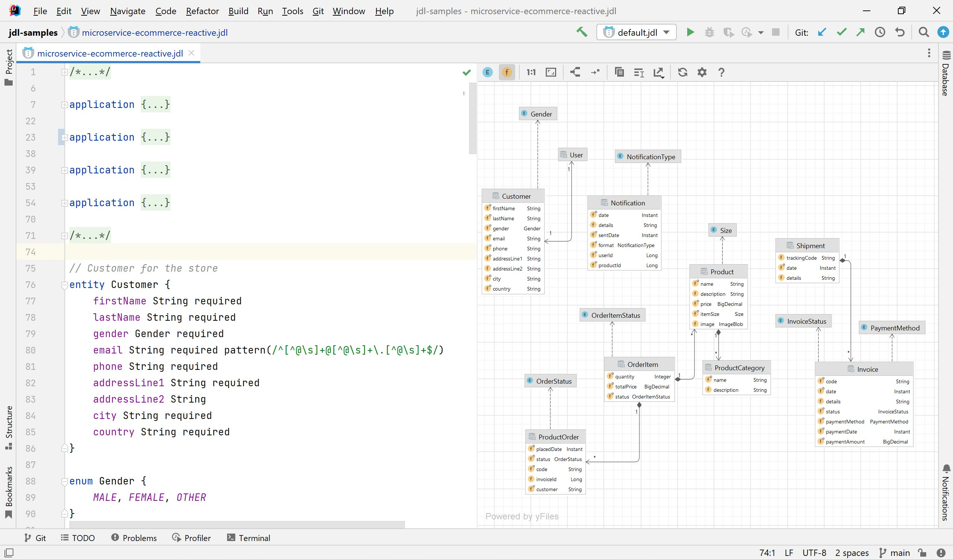This screenshot has width=953, height=560.
Task: Open Git history clock icon
Action: pos(880,32)
